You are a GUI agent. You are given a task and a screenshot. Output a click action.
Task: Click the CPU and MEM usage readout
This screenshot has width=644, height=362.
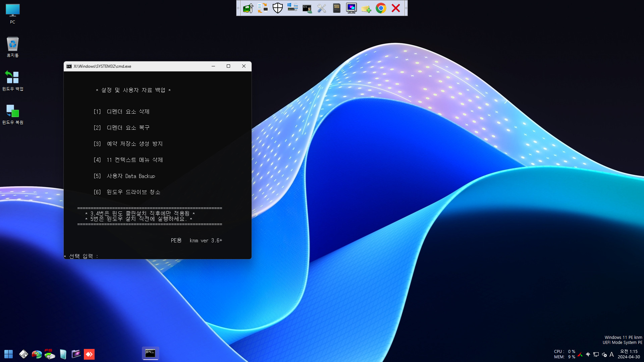(565, 354)
